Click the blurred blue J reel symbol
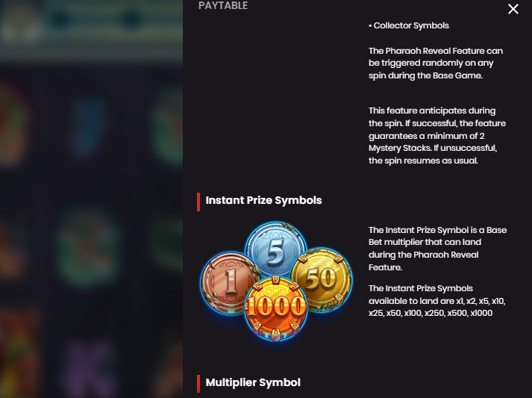 coord(88,125)
